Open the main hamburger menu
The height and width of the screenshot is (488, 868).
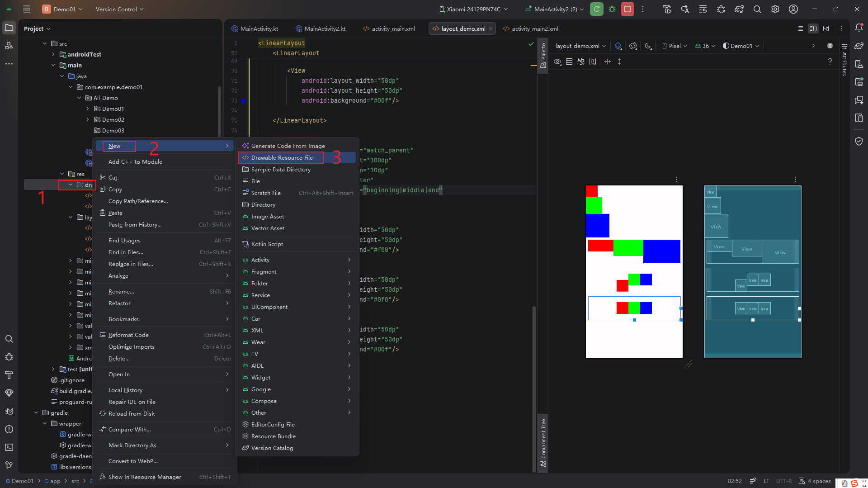27,9
